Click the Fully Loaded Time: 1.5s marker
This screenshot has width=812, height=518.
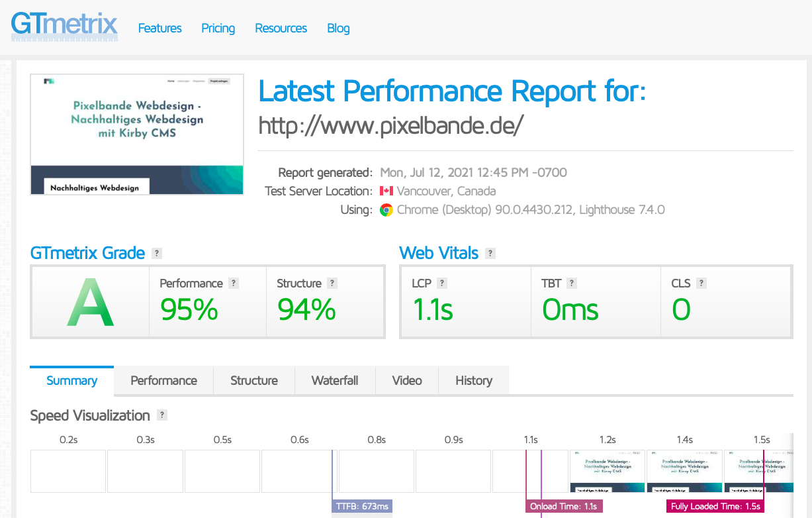coord(715,507)
